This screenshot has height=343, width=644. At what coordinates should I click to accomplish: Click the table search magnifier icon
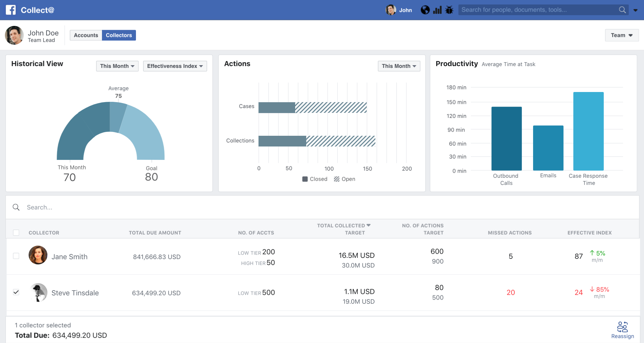(16, 207)
